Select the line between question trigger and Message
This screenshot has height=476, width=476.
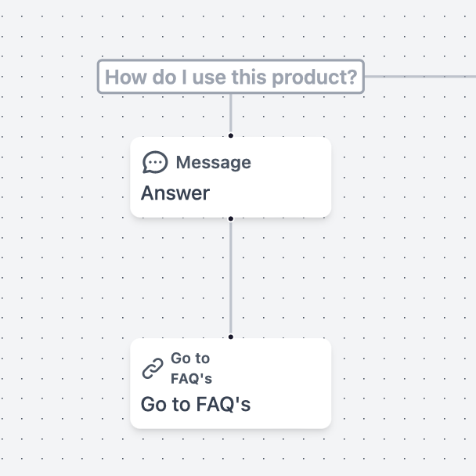pos(231,114)
